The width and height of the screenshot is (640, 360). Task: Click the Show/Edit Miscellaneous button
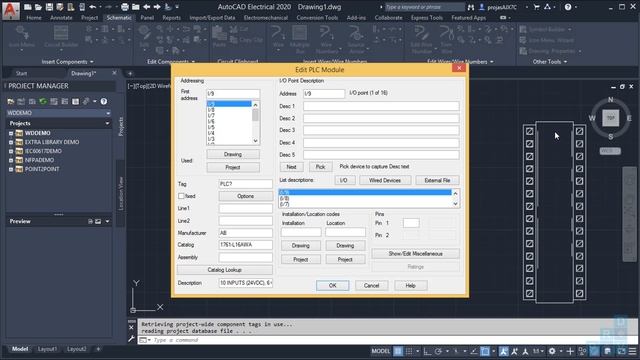tap(416, 254)
